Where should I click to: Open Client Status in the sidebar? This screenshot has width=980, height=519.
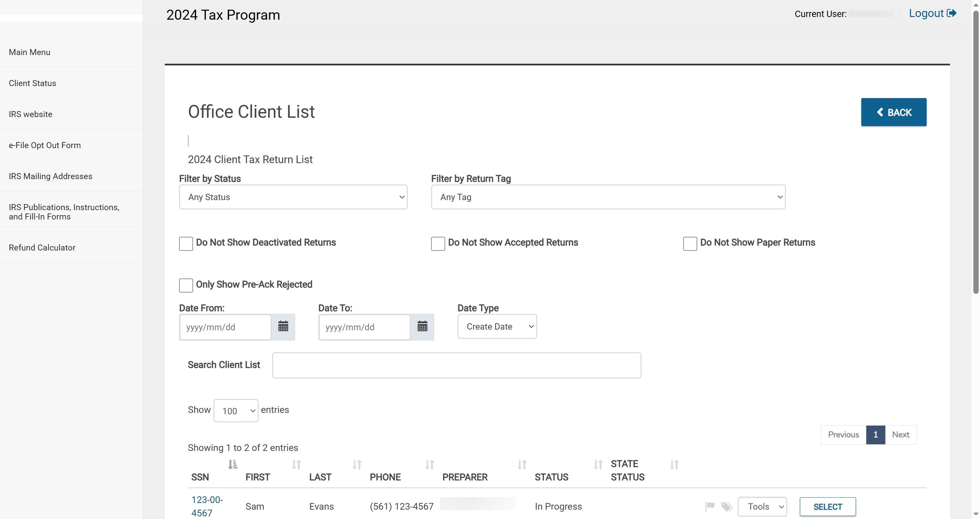click(32, 83)
